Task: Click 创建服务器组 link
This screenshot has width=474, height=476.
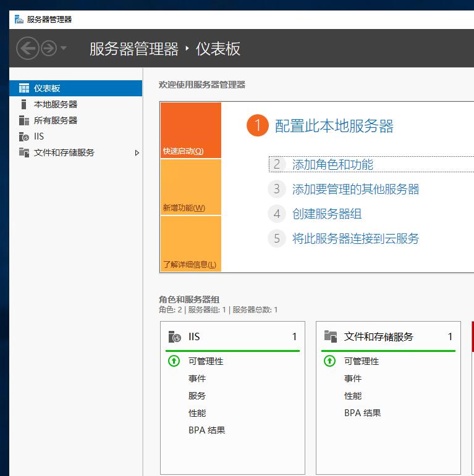Action: coord(327,214)
